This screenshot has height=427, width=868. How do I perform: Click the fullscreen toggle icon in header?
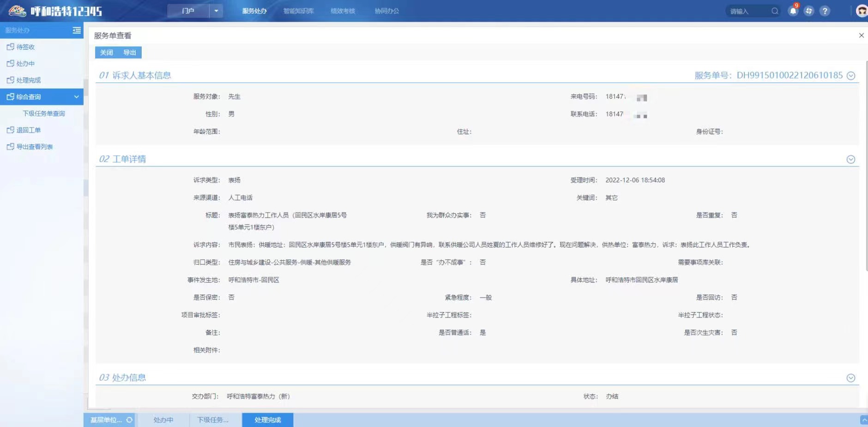point(808,11)
